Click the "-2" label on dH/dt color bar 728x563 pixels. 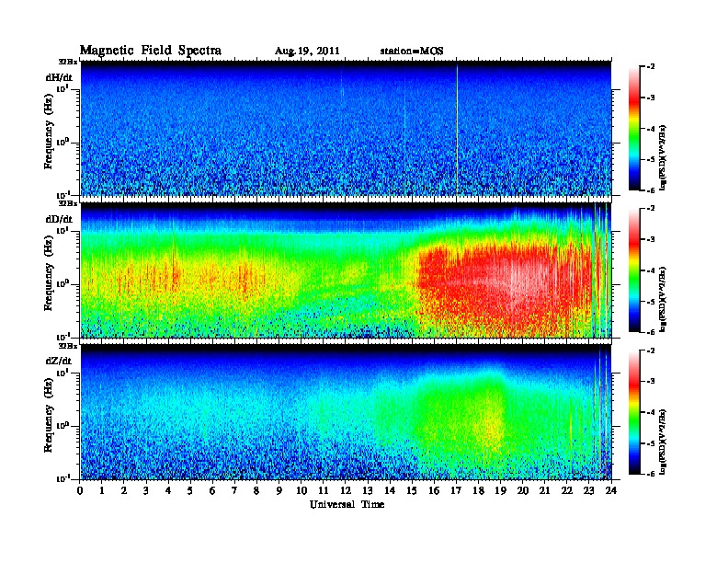click(x=651, y=67)
